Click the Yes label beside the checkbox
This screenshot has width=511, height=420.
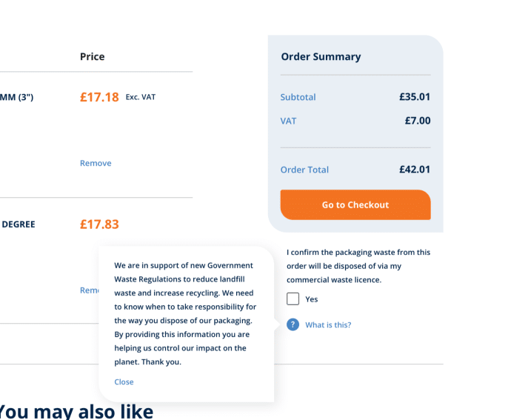(x=312, y=299)
